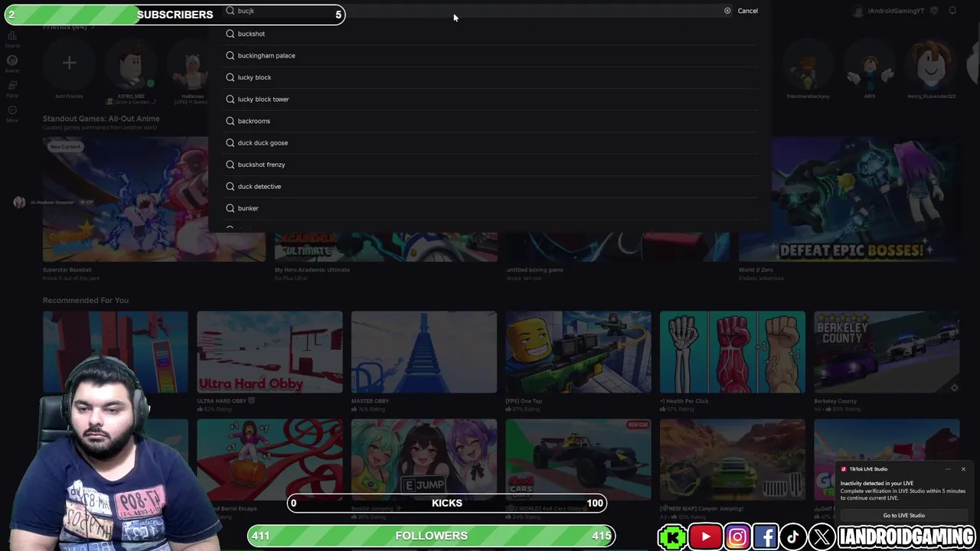980x551 pixels.
Task: Open the [FPS] One Tap game card
Action: (578, 352)
